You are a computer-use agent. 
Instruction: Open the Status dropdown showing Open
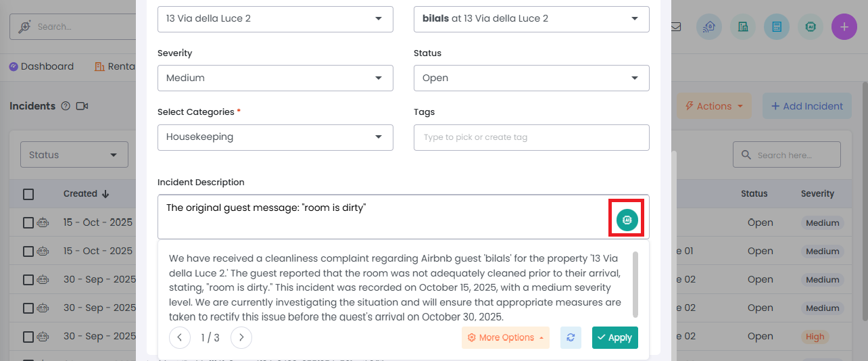531,78
